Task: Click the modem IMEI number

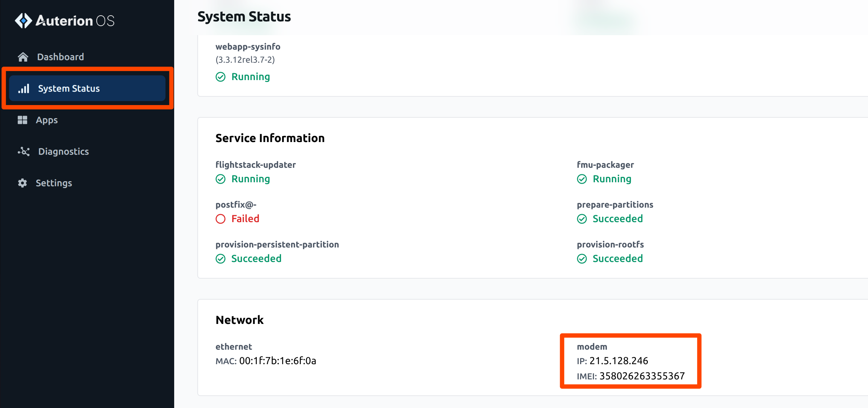Action: tap(642, 376)
